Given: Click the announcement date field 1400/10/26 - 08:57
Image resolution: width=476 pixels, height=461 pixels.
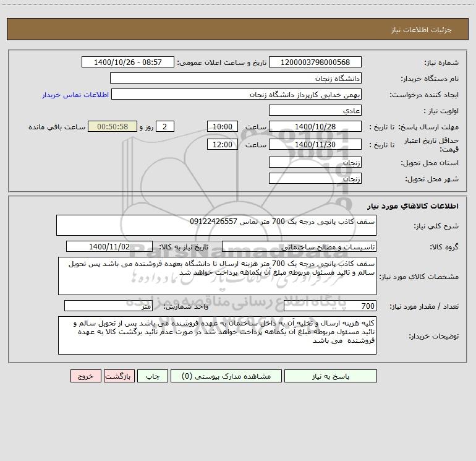Looking at the screenshot, I should 128,62.
